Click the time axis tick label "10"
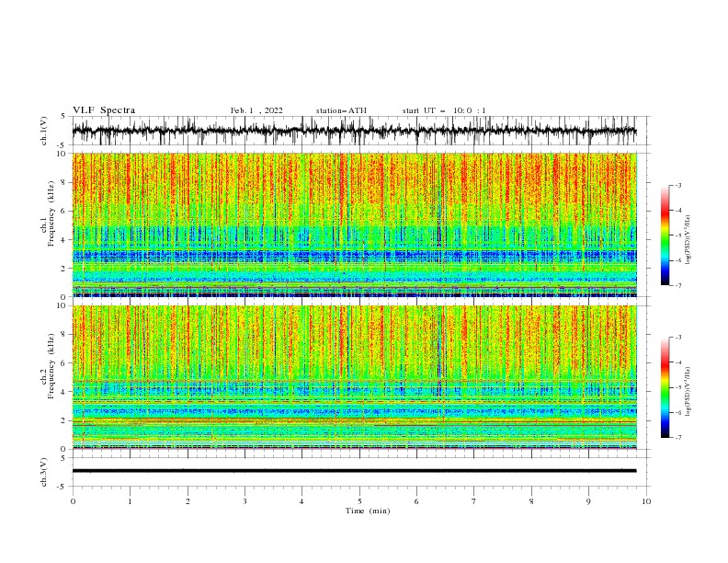 point(646,501)
